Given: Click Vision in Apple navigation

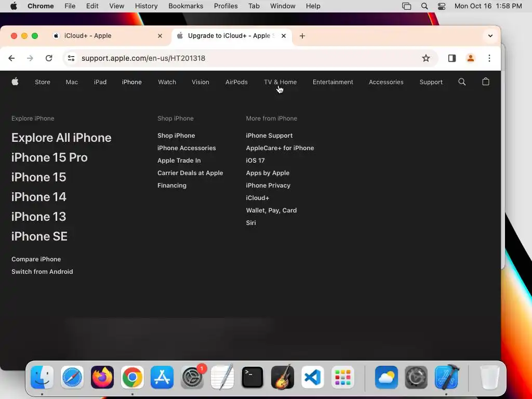Looking at the screenshot, I should point(201,82).
